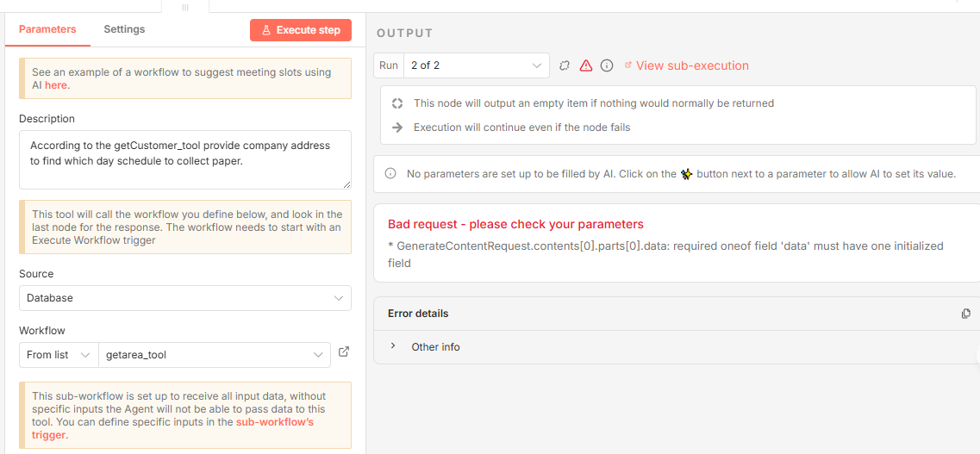Image resolution: width=980 pixels, height=454 pixels.
Task: Open the View sub-execution link
Action: point(691,65)
